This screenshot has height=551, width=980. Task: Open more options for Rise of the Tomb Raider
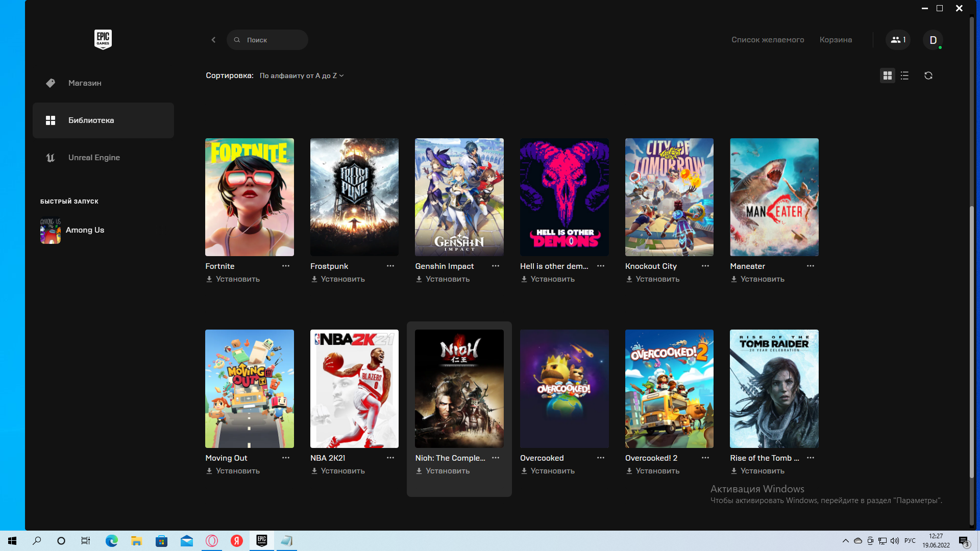[x=811, y=458]
